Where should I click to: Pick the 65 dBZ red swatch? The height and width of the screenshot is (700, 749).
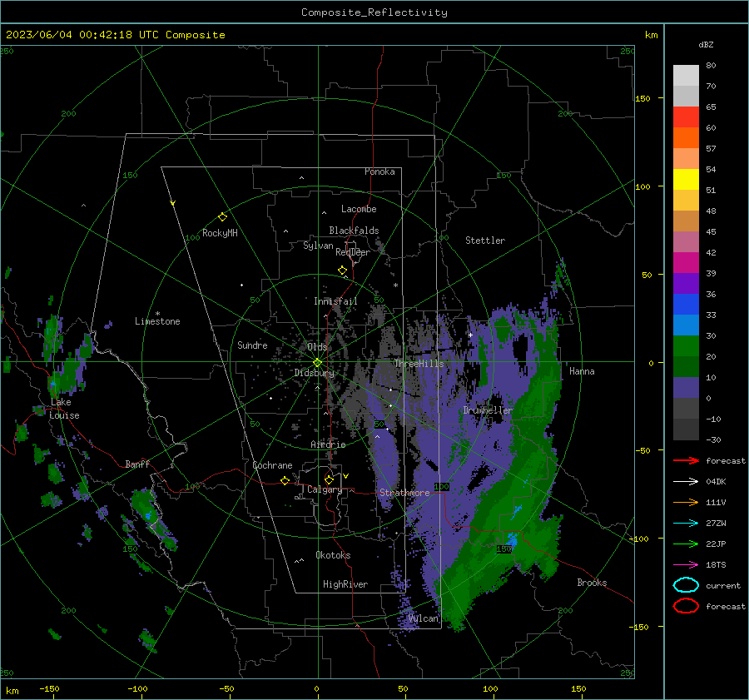(686, 117)
